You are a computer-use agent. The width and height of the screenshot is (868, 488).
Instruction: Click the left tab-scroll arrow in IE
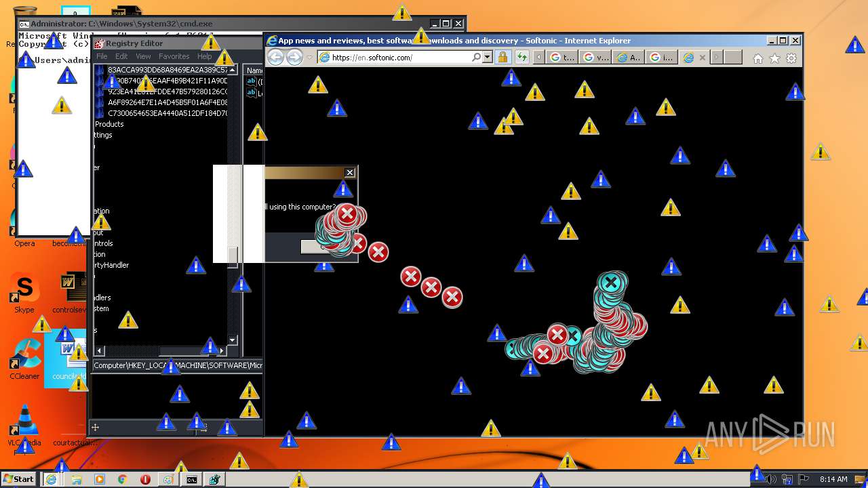point(539,58)
